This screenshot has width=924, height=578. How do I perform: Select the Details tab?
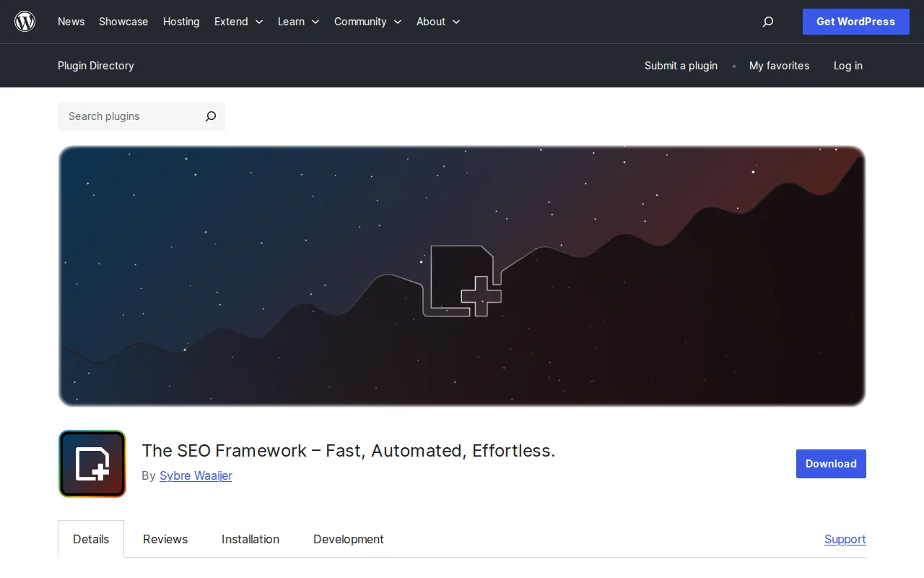91,539
